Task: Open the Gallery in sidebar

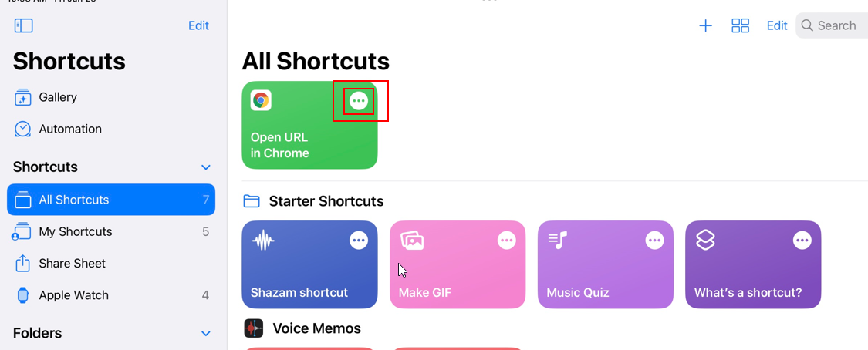Action: [58, 97]
